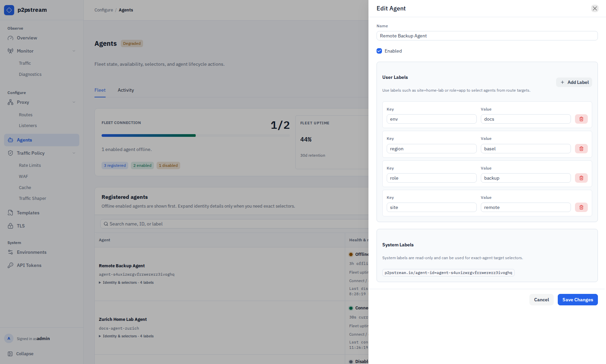
Task: Click the fleet connection progress bar
Action: pyautogui.click(x=196, y=135)
